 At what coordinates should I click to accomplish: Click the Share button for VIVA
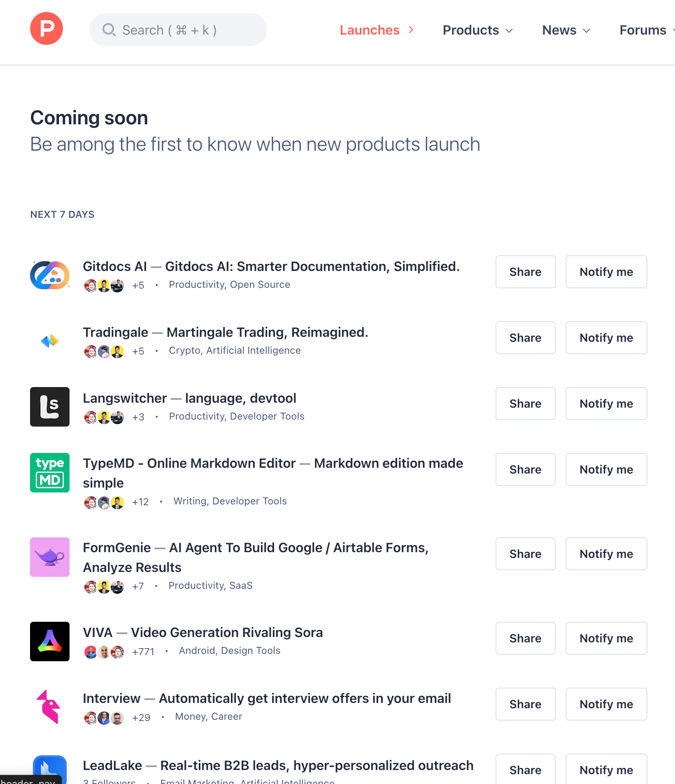click(525, 638)
